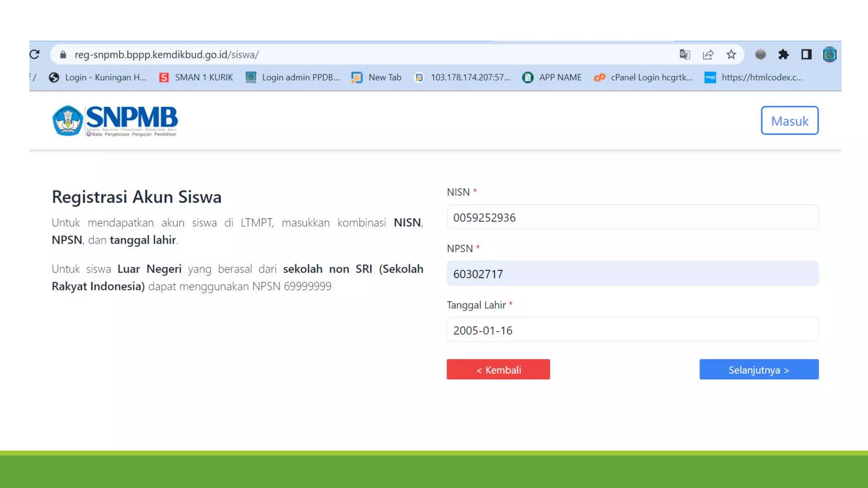
Task: Click the Masuk button
Action: pyautogui.click(x=789, y=121)
